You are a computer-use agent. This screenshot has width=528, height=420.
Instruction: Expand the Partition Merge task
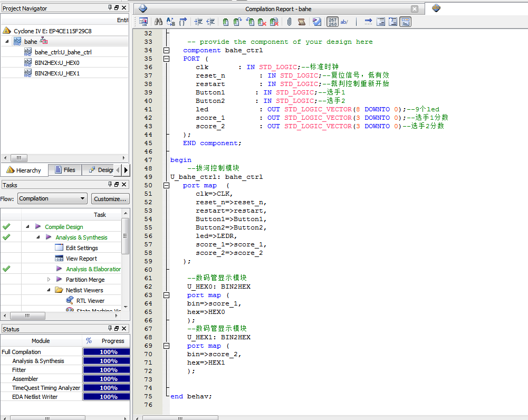[x=49, y=280]
